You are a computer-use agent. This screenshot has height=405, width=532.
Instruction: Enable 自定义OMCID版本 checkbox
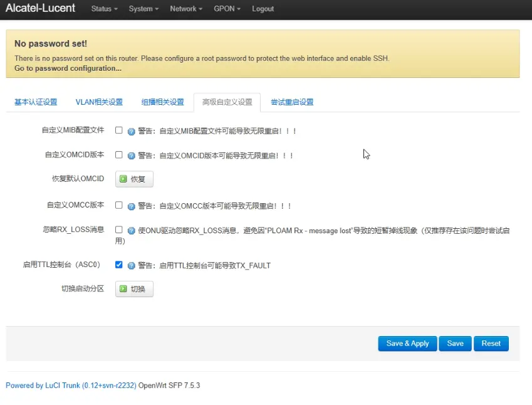[119, 155]
